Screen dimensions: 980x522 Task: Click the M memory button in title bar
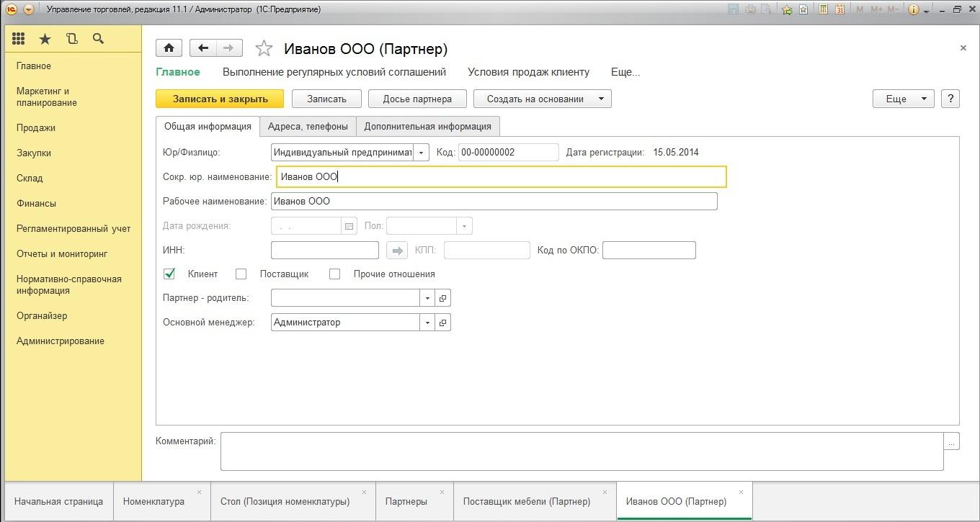[860, 9]
